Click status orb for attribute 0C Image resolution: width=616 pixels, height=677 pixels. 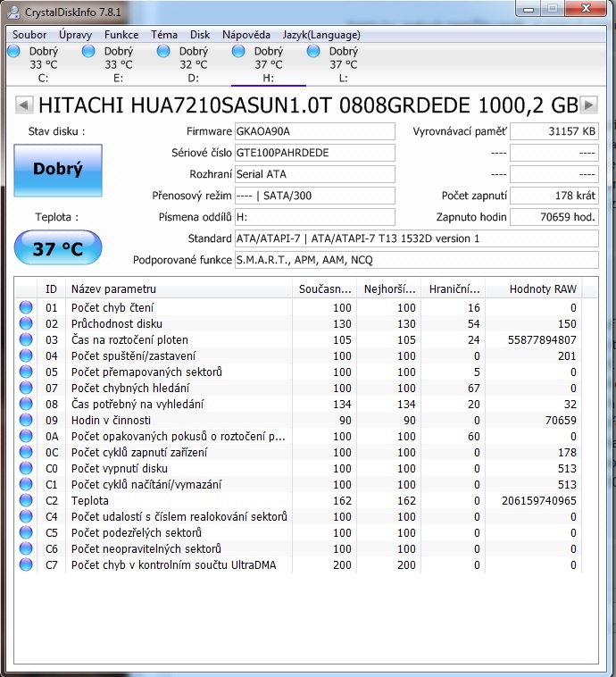(26, 452)
